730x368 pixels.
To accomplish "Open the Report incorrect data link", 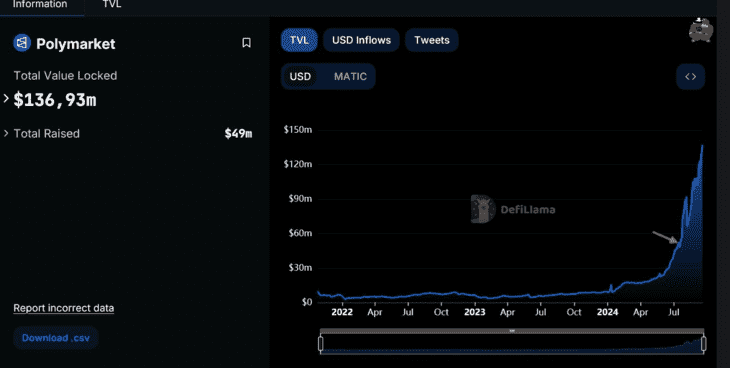I will pos(64,308).
